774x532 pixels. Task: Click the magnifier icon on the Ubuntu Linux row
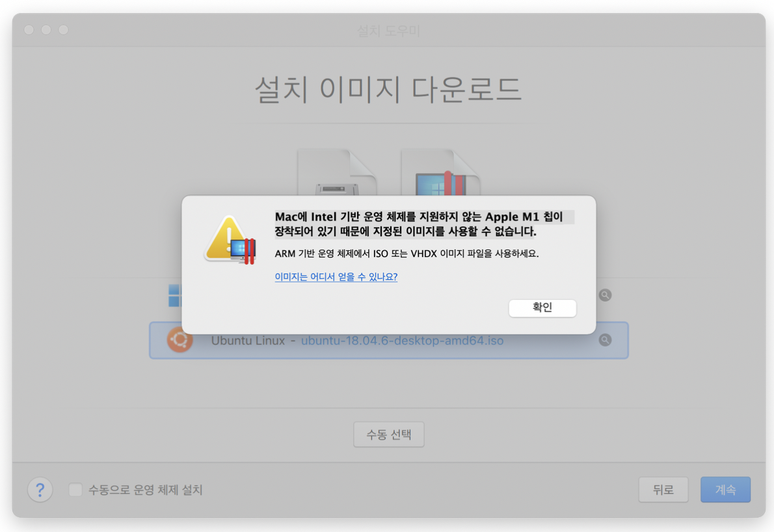tap(605, 340)
